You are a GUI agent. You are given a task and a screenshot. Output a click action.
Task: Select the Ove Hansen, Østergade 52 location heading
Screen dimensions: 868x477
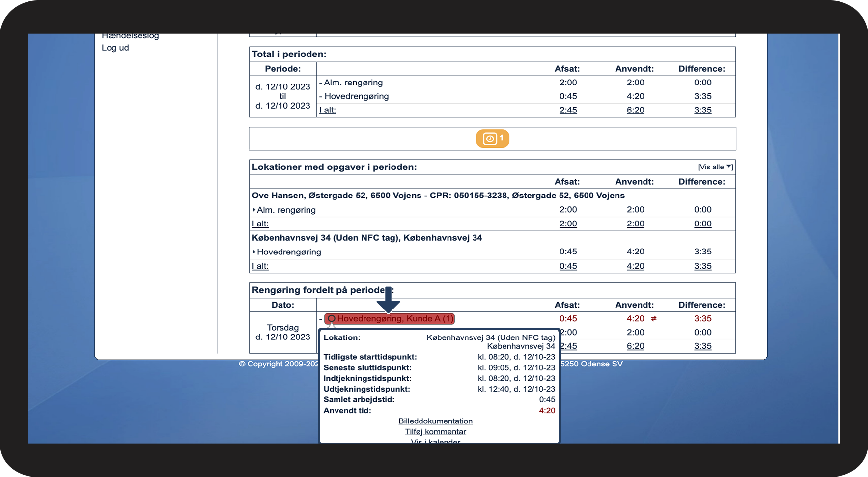[438, 196]
